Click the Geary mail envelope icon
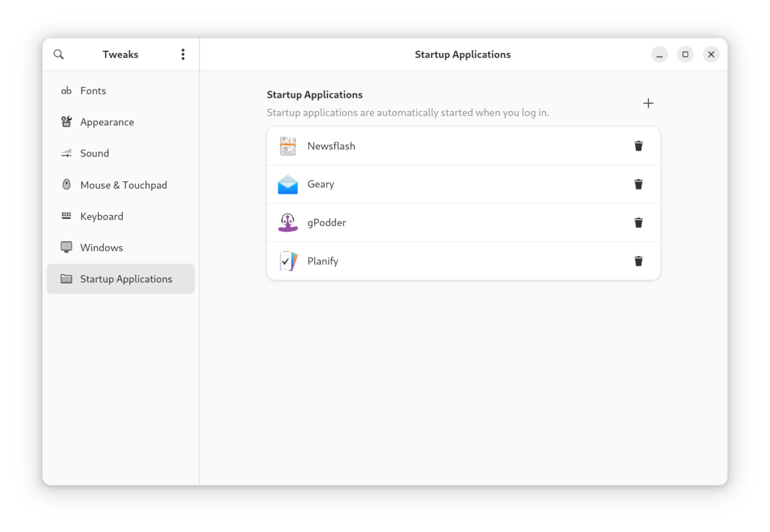Viewport: 770px width, 532px height. click(x=288, y=184)
